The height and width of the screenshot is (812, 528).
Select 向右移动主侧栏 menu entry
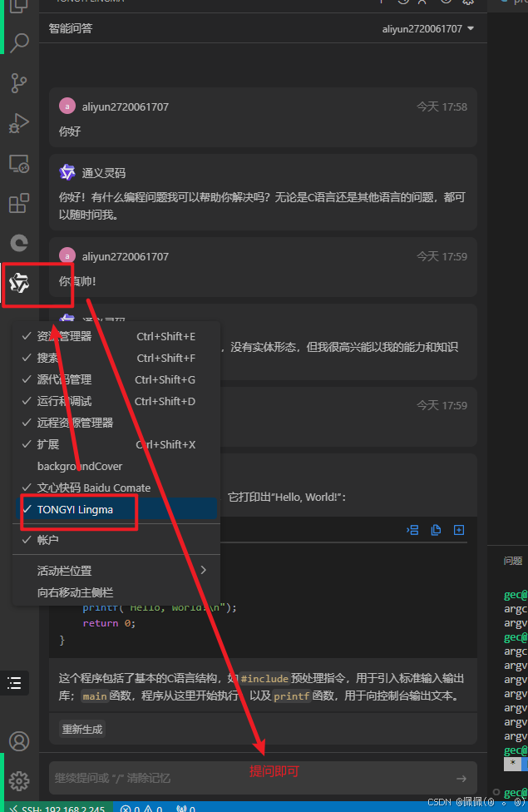click(x=116, y=592)
